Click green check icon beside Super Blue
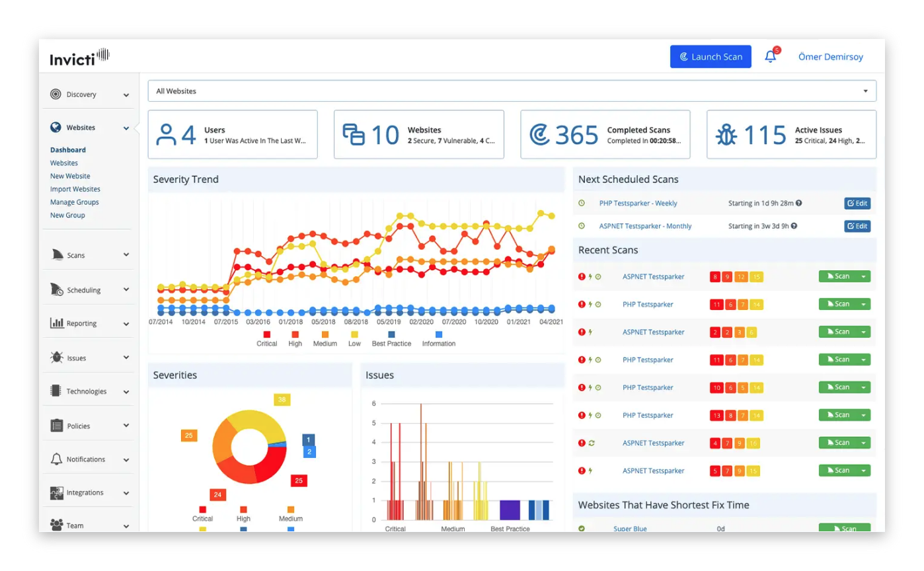 pos(582,529)
